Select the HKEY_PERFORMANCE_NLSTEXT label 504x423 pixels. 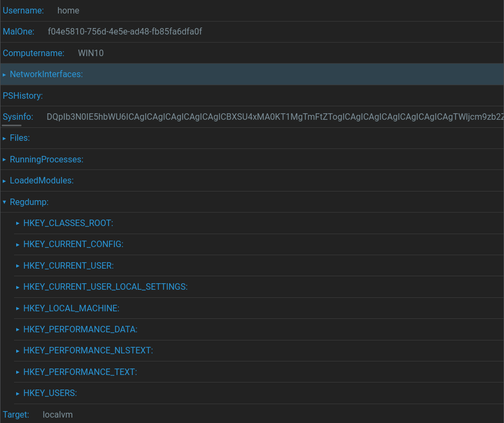click(x=88, y=350)
